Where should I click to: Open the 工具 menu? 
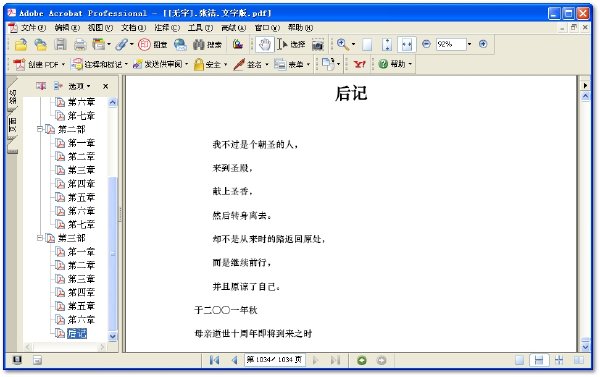pos(200,28)
